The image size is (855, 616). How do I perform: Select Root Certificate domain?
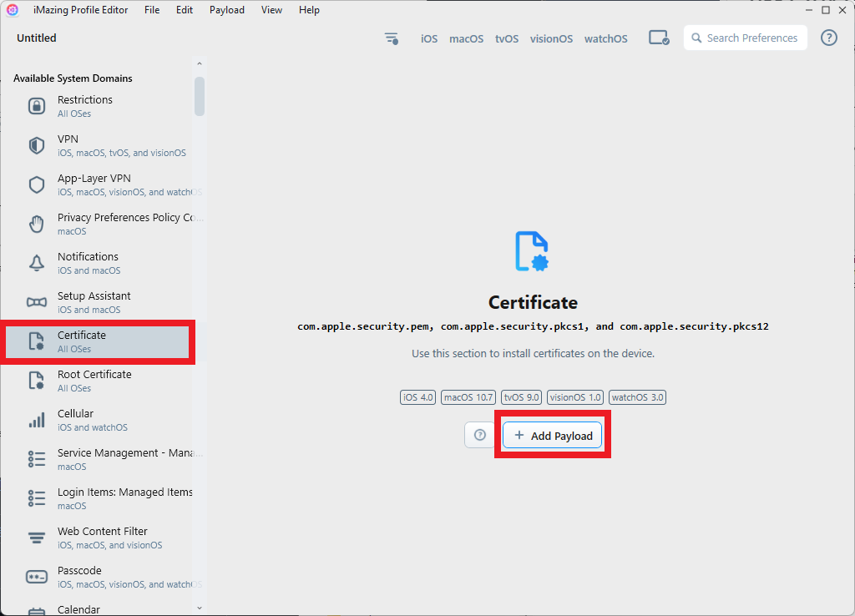pyautogui.click(x=97, y=381)
